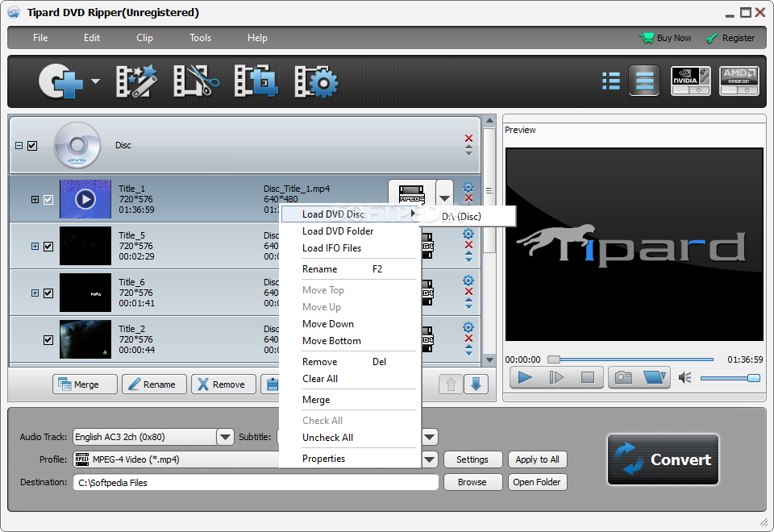774x532 pixels.
Task: Open the 3D/Crop film tool icon
Action: click(256, 81)
